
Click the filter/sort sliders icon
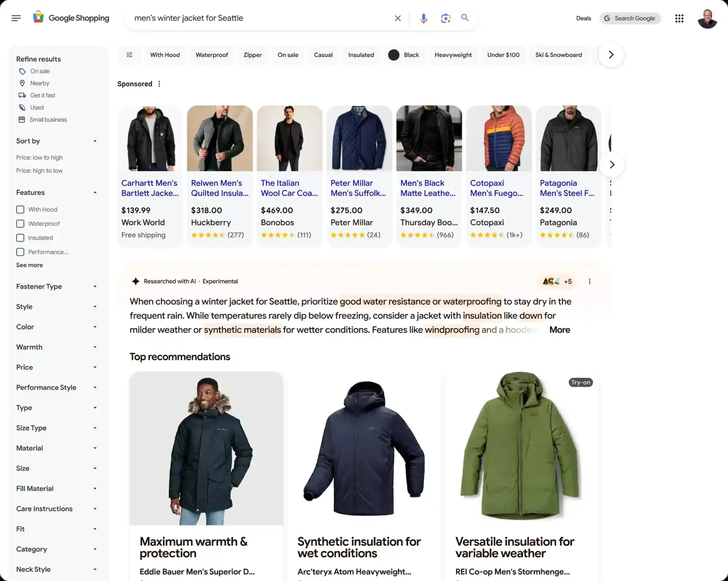tap(129, 54)
